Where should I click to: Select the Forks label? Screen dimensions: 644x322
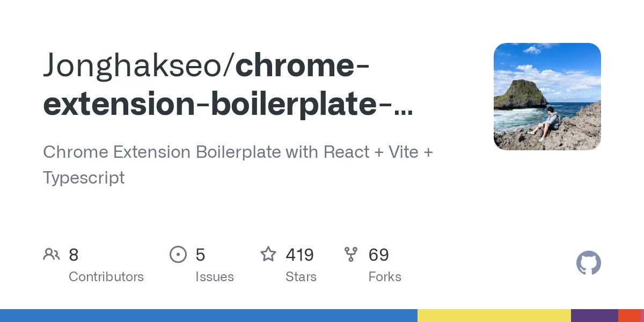[x=385, y=277]
